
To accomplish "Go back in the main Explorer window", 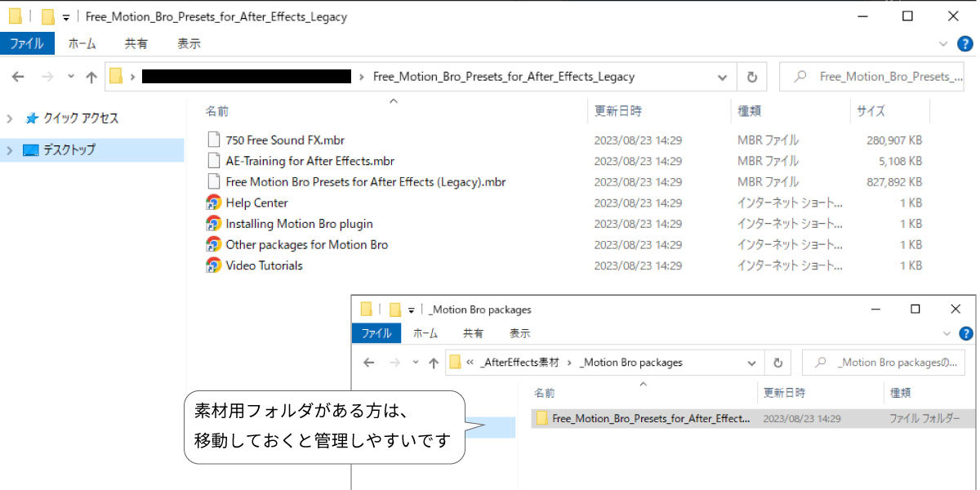I will [x=18, y=77].
